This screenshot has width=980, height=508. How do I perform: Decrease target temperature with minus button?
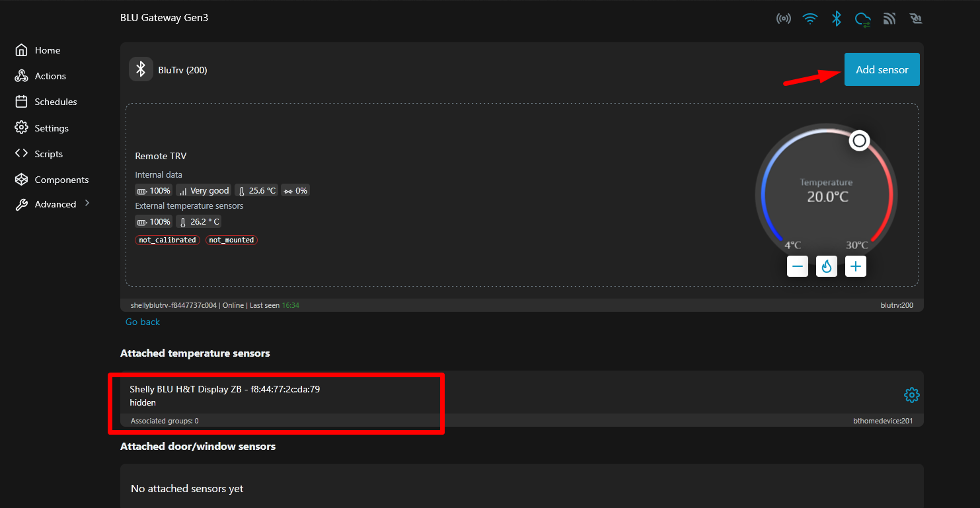798,266
